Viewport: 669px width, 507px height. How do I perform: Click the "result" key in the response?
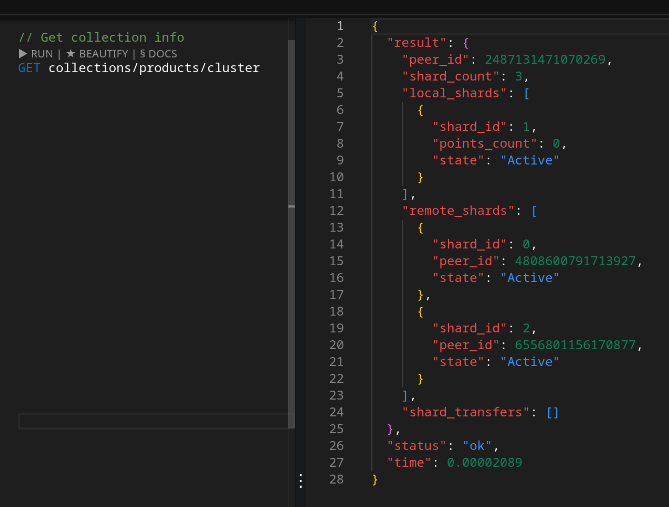[417, 43]
